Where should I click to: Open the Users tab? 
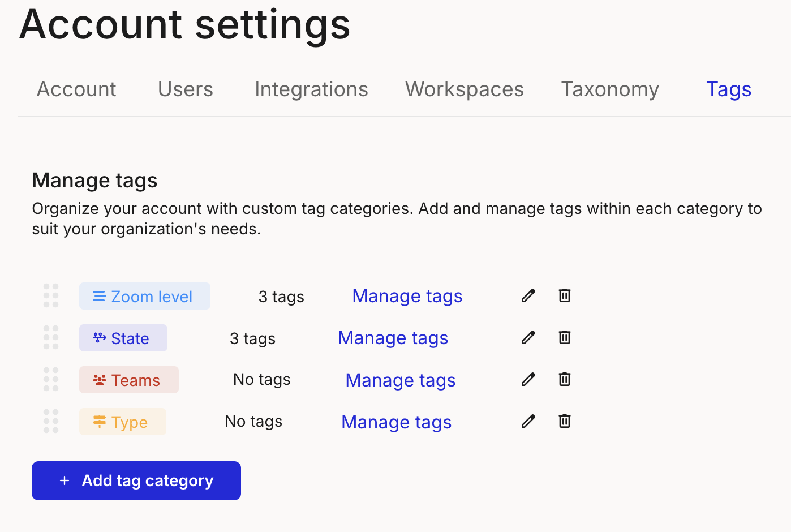[186, 89]
